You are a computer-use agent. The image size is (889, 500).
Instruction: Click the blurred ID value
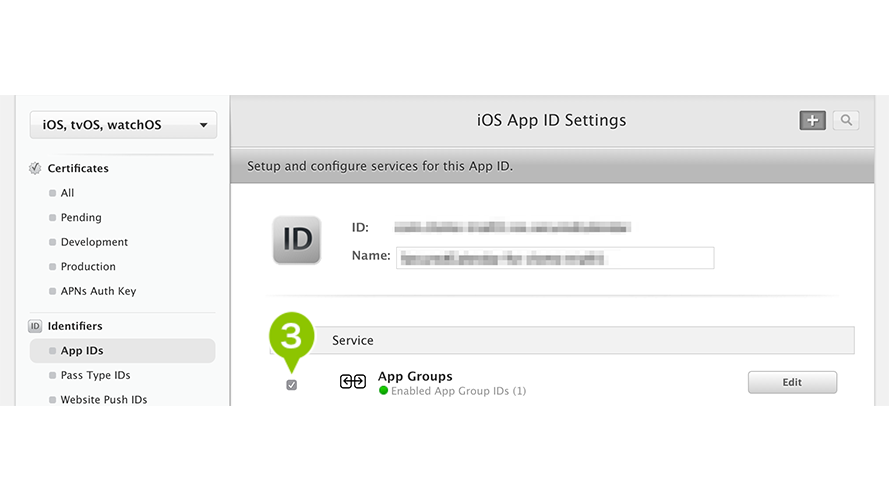[513, 227]
